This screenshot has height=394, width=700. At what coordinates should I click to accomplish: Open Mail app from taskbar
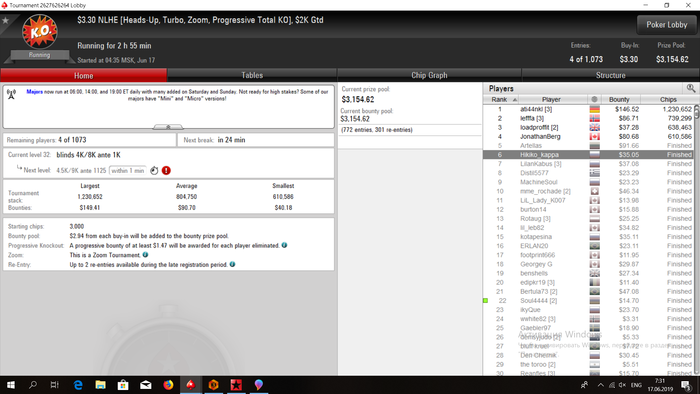tap(146, 385)
